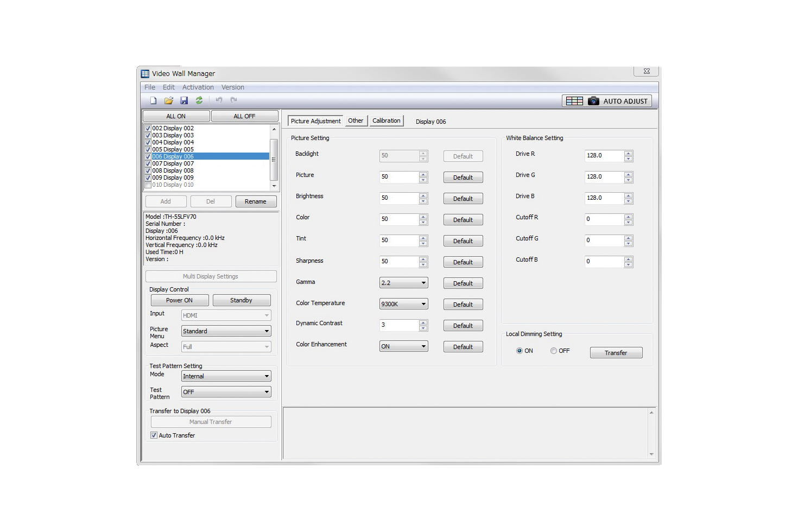Image resolution: width=798 pixels, height=532 pixels.
Task: Open the Gamma dropdown
Action: 403,283
